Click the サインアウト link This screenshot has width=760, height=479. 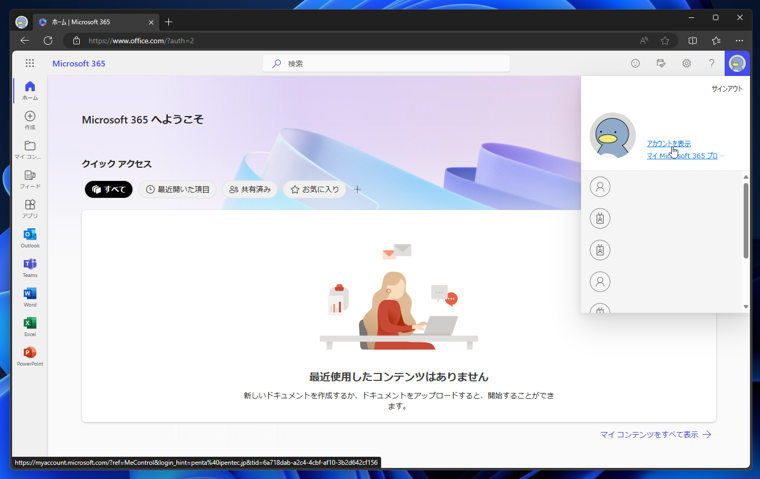727,89
